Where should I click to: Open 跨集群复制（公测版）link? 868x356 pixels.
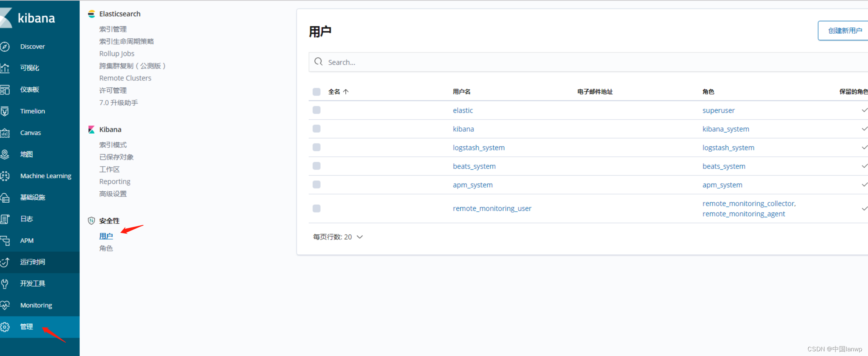[132, 66]
